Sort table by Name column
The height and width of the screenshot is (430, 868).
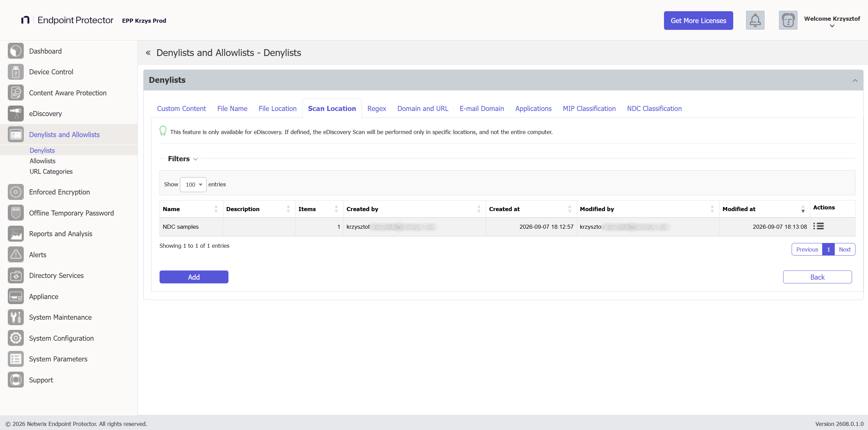pos(191,209)
